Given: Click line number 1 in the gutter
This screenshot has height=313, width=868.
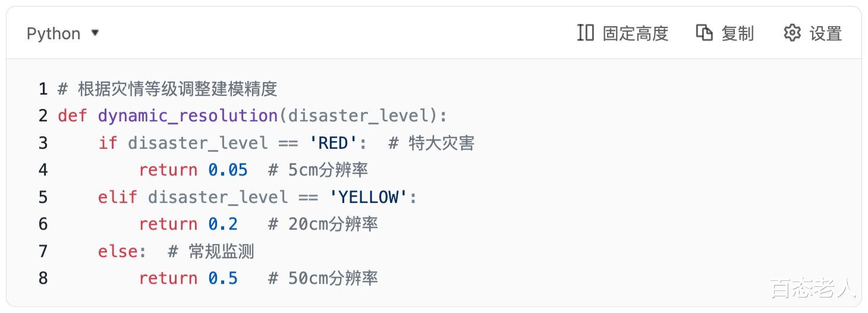Looking at the screenshot, I should click(43, 89).
